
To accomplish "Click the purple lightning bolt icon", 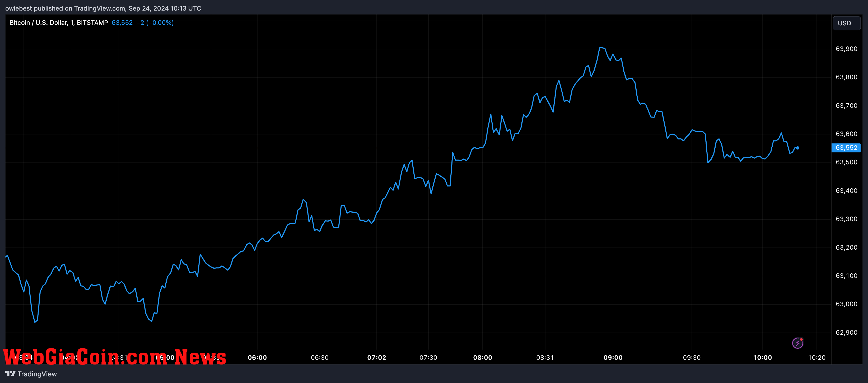I will [x=797, y=343].
